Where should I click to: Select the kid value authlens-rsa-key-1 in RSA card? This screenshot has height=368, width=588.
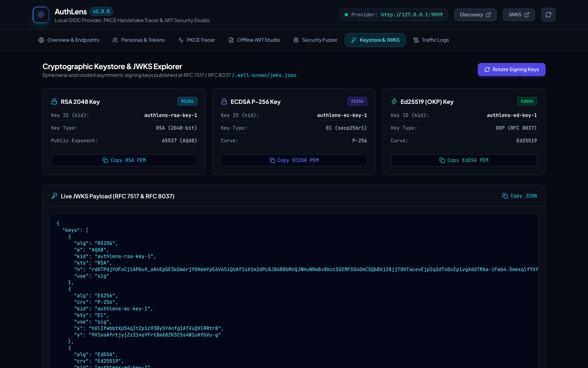click(170, 115)
